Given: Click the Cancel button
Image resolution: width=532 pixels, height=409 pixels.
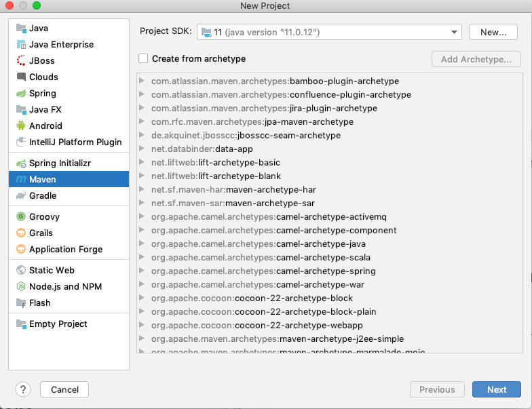Looking at the screenshot, I should click(64, 389).
